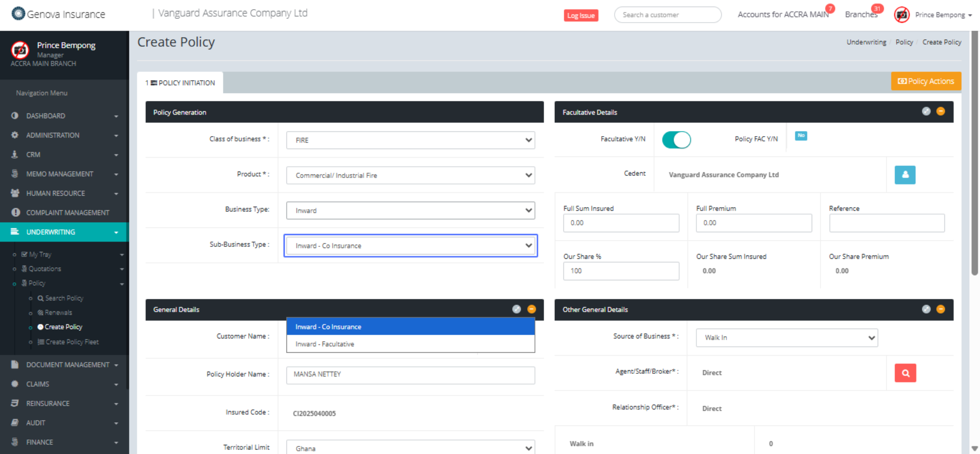Image resolution: width=980 pixels, height=454 pixels.
Task: Toggle the Facultative Y/N switch
Action: [x=676, y=140]
